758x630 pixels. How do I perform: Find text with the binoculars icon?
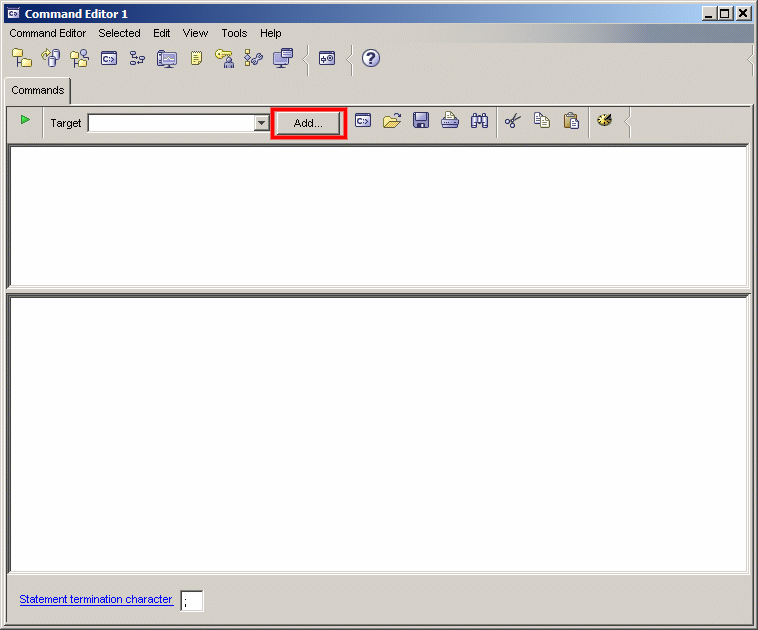[x=479, y=120]
